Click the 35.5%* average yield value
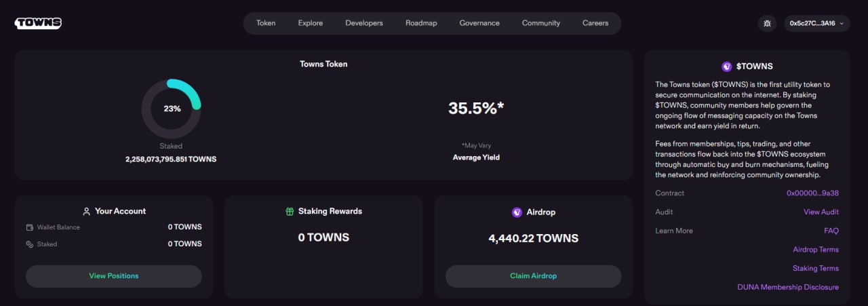The width and height of the screenshot is (868, 306). click(476, 108)
